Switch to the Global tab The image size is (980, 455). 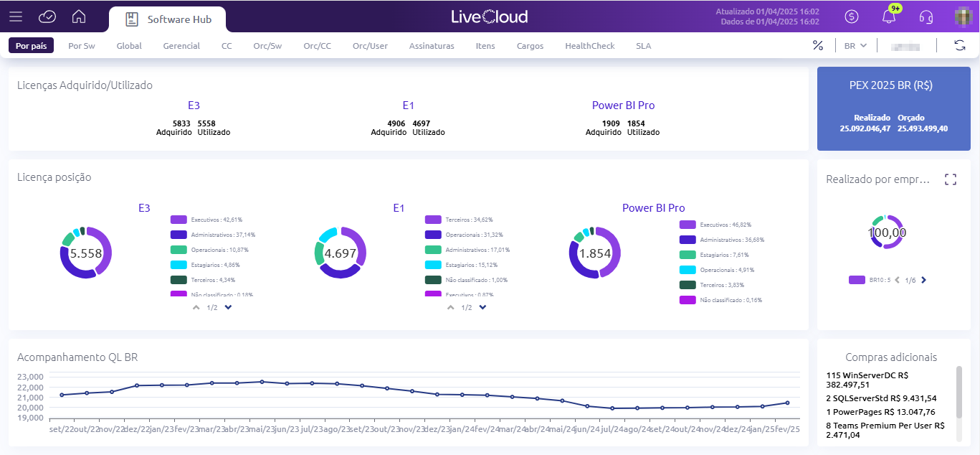pos(129,45)
